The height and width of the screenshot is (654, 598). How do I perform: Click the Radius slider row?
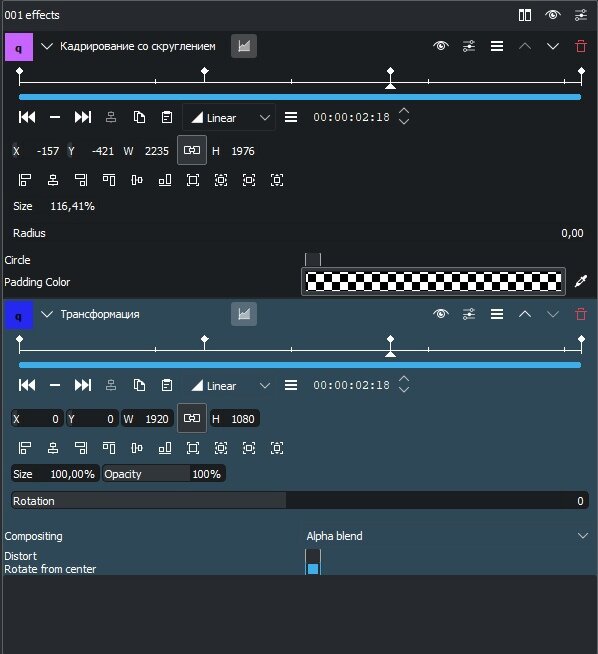[299, 233]
